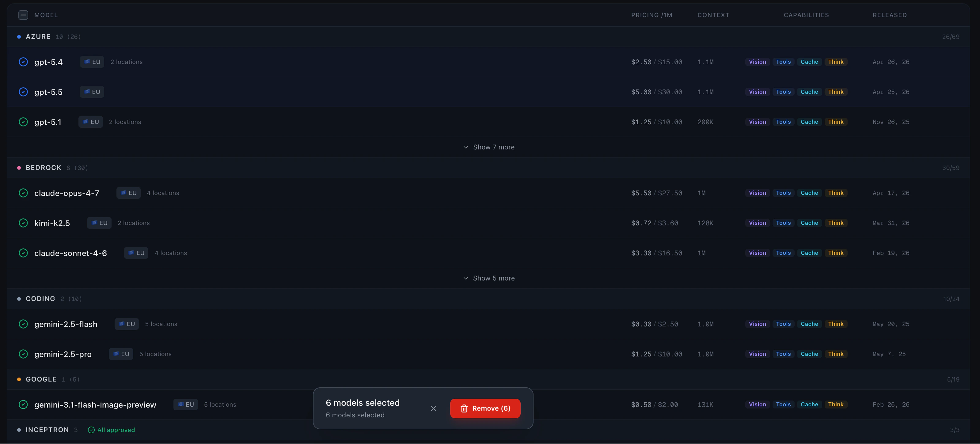
Task: Click the All approved check icon for Inceptron
Action: pos(91,430)
